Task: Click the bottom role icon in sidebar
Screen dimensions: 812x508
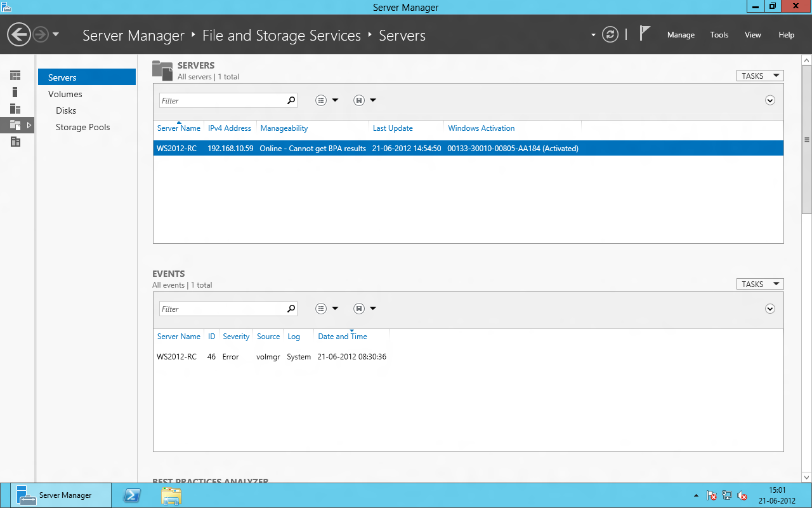Action: (15, 142)
